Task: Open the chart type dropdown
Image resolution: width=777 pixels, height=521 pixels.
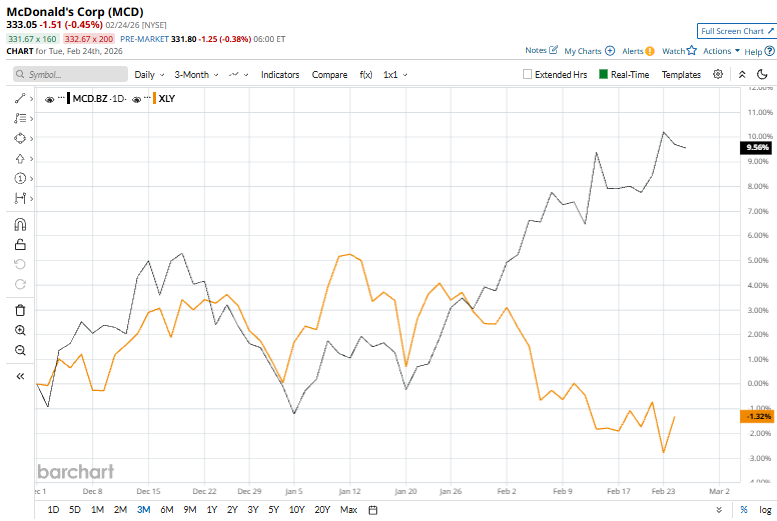Action: [x=238, y=74]
